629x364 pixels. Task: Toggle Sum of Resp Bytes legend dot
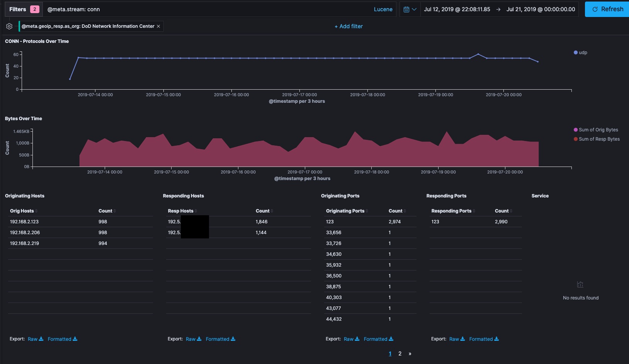coord(576,139)
